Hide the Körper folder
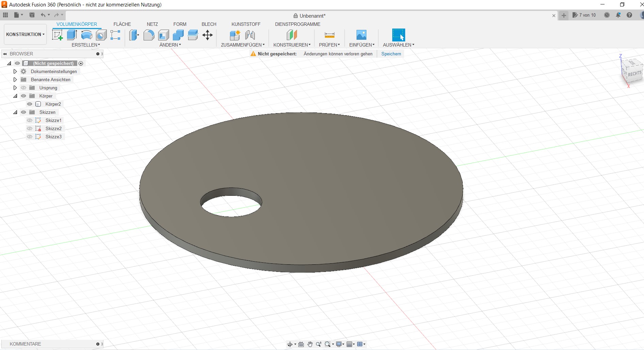Viewport: 644px width, 350px height. tap(23, 96)
